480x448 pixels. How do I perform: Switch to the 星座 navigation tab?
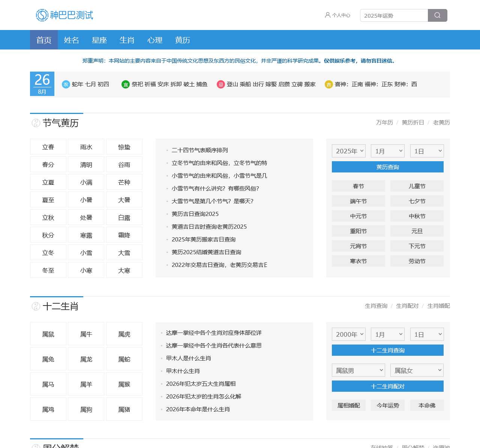[99, 40]
